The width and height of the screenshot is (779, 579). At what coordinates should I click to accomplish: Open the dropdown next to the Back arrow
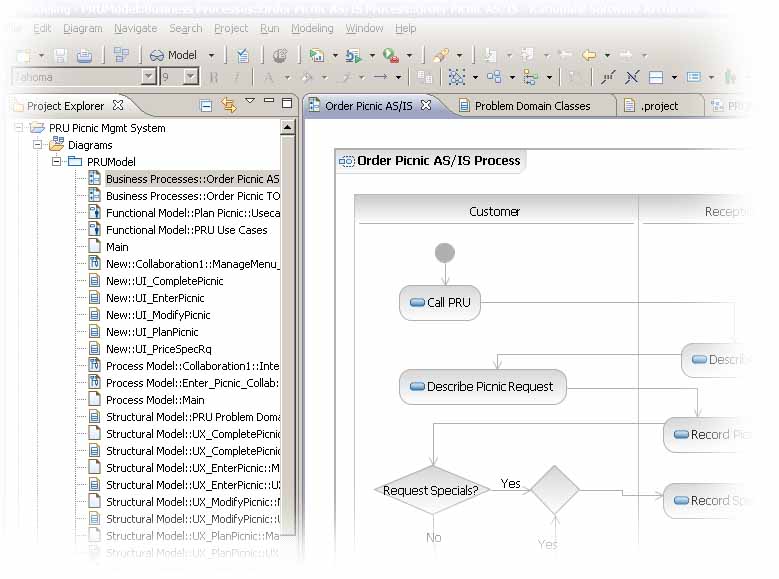[607, 55]
